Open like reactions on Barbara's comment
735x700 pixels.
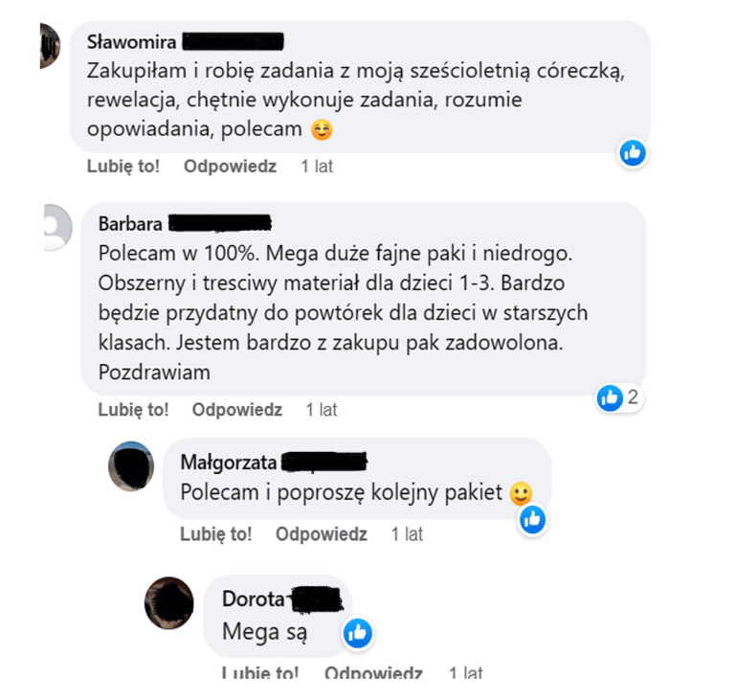click(619, 397)
